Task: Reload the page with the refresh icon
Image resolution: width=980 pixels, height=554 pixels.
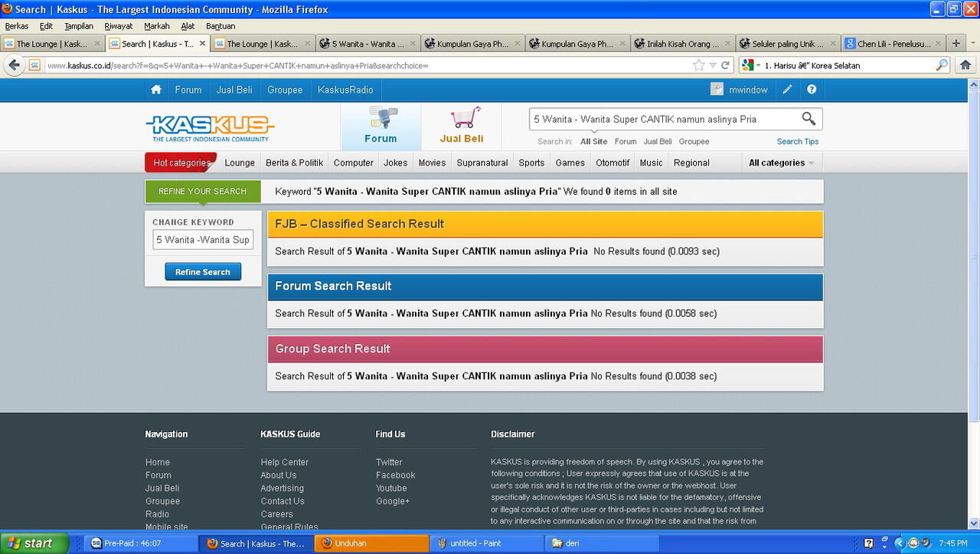Action: click(x=725, y=65)
